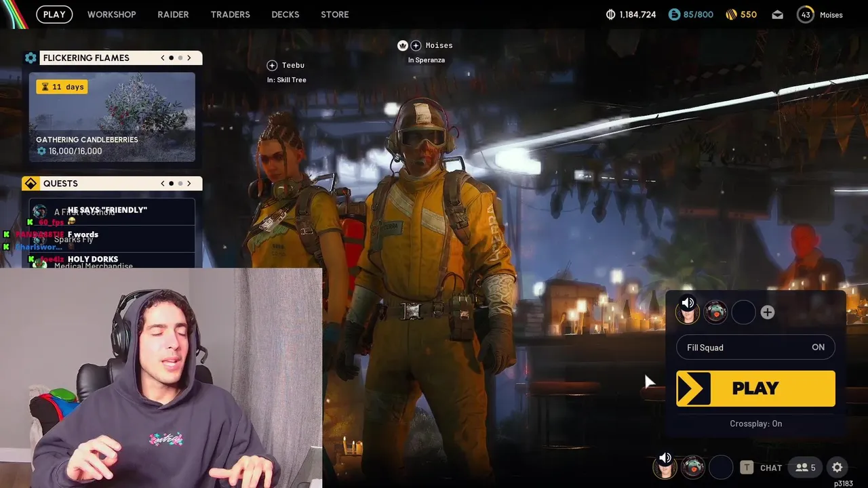
Task: Select first page dot in Quests
Action: tap(172, 183)
